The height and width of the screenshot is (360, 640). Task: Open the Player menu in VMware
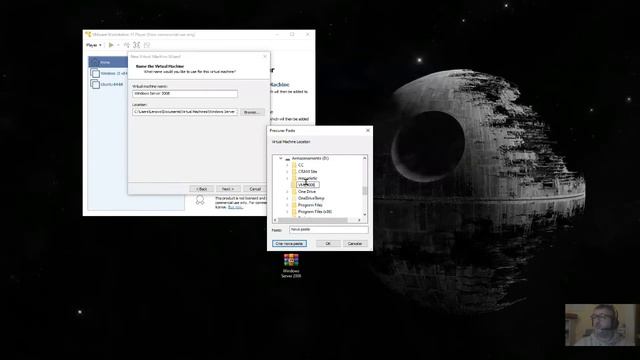[x=93, y=45]
